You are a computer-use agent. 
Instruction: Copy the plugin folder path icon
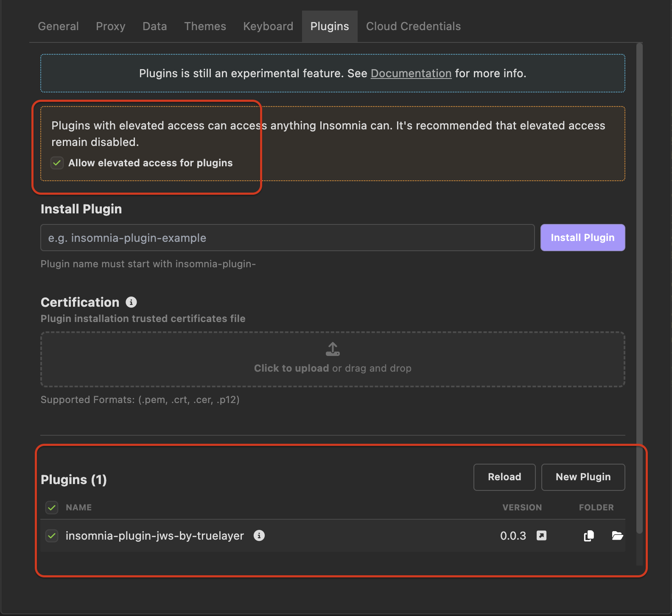coord(589,536)
